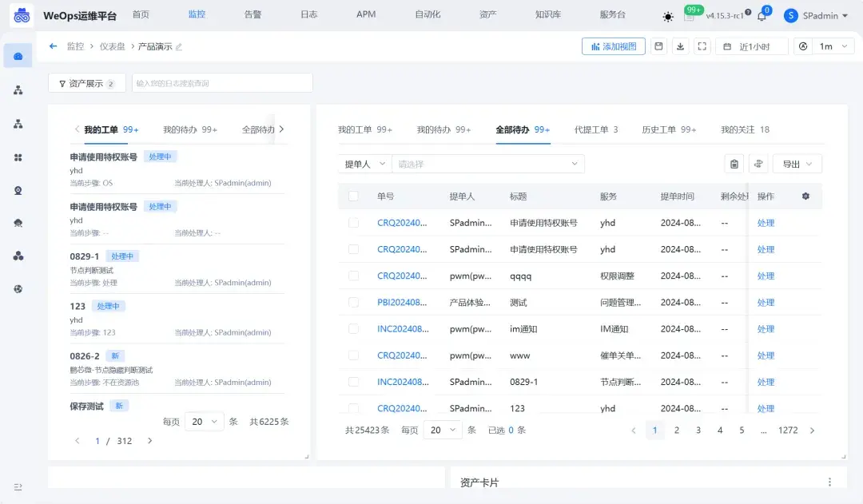Viewport: 863px width, 504px height.
Task: Open the 知识库 menu in the top bar
Action: pos(548,14)
